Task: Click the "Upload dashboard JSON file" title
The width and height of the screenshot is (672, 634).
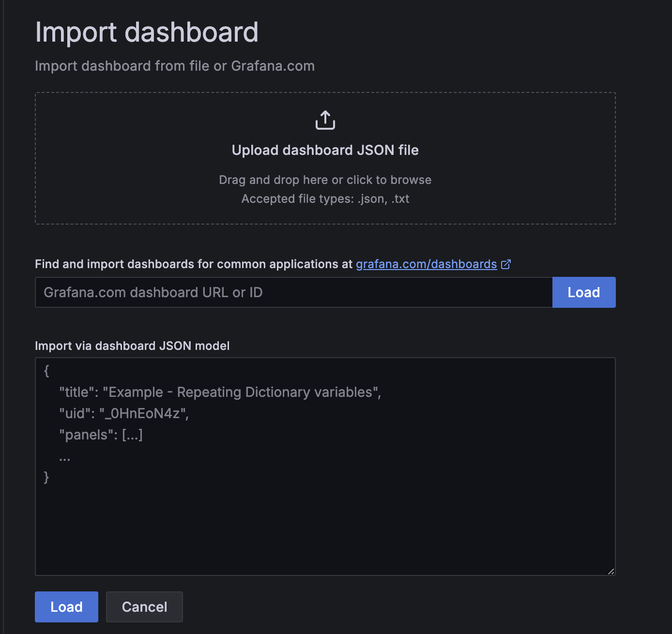Action: coord(325,150)
